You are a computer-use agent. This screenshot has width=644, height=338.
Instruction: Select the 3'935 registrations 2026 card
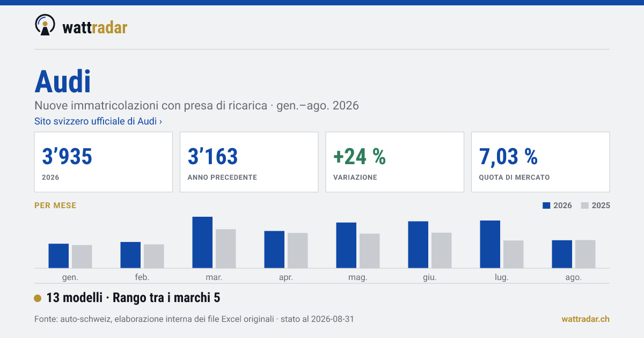[104, 162]
